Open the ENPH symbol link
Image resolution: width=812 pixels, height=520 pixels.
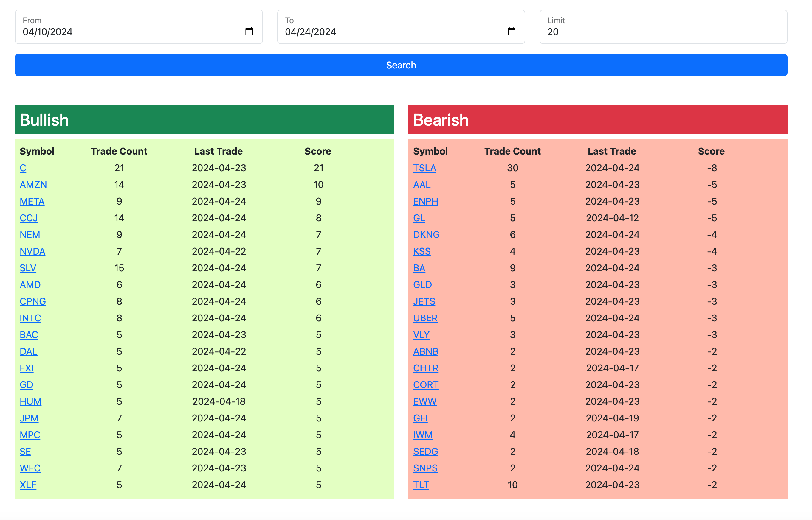[425, 201]
